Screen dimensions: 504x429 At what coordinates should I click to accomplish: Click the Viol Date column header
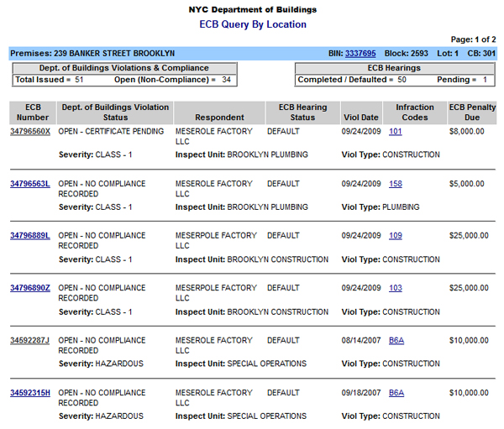click(361, 118)
